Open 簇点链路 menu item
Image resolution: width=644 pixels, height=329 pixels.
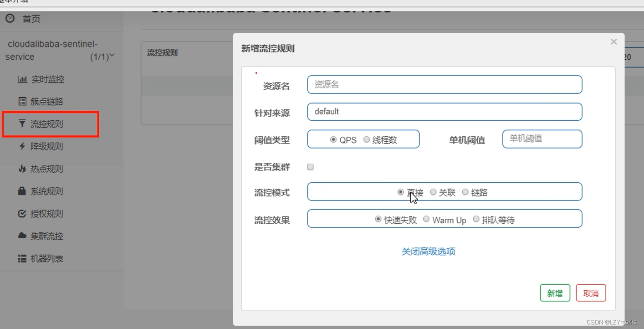tap(47, 101)
